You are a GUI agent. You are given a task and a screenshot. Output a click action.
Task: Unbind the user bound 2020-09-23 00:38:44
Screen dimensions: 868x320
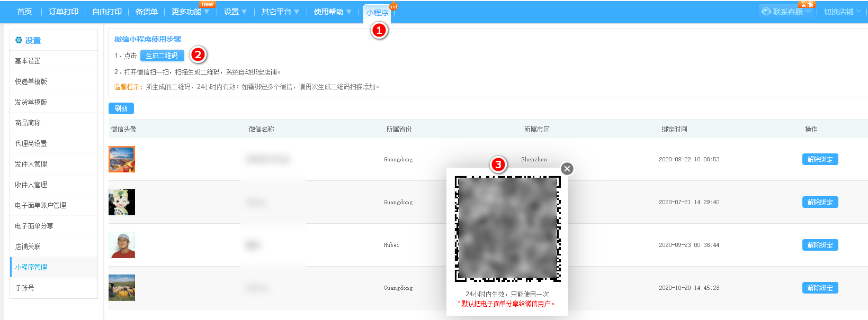820,245
